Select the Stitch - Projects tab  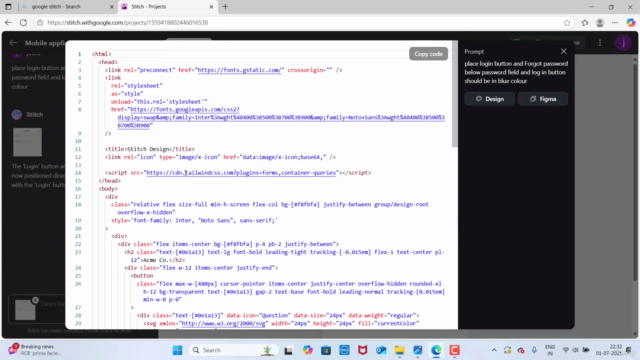[x=167, y=7]
